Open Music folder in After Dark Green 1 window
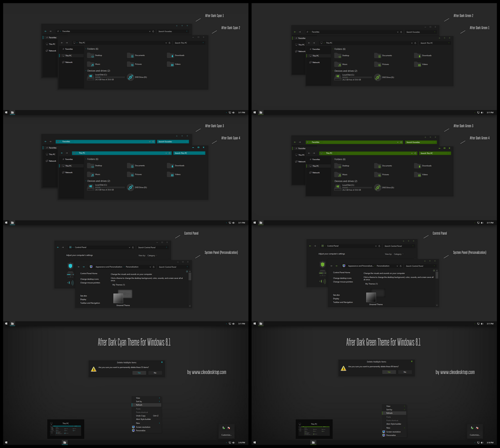Screen dimensions: 500x448 341,64
